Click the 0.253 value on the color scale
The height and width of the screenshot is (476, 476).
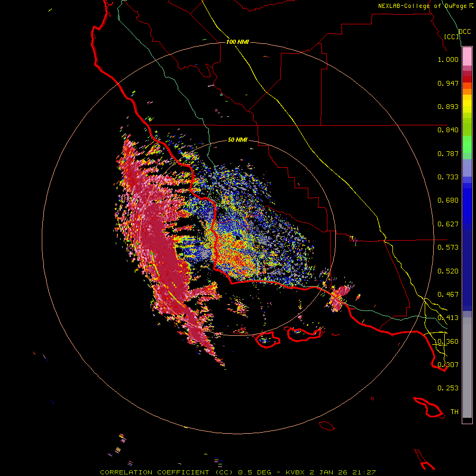pyautogui.click(x=448, y=388)
